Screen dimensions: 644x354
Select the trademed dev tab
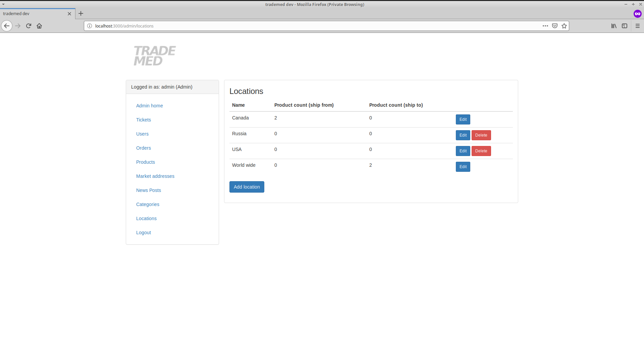(34, 14)
